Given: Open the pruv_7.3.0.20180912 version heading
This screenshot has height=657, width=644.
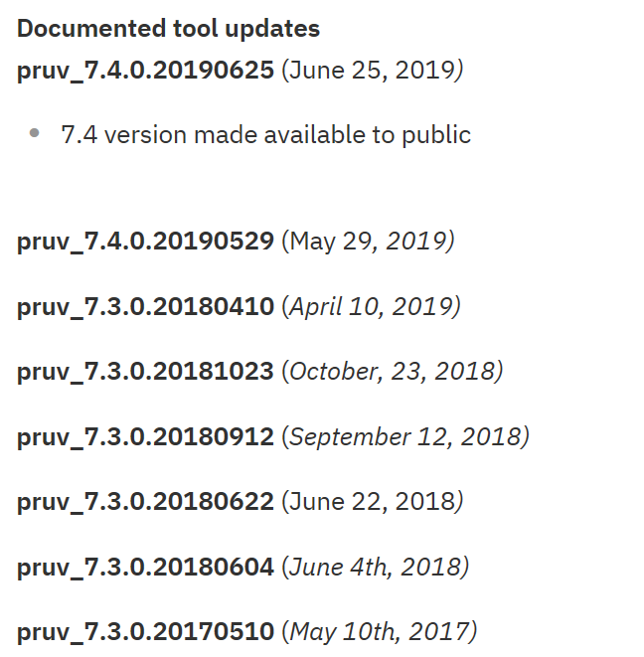Looking at the screenshot, I should tap(145, 436).
